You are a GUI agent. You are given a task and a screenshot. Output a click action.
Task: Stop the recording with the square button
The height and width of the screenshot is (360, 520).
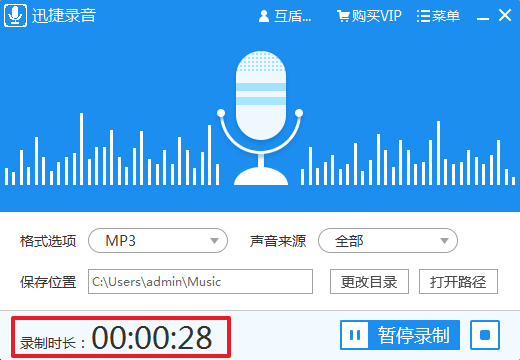[485, 335]
